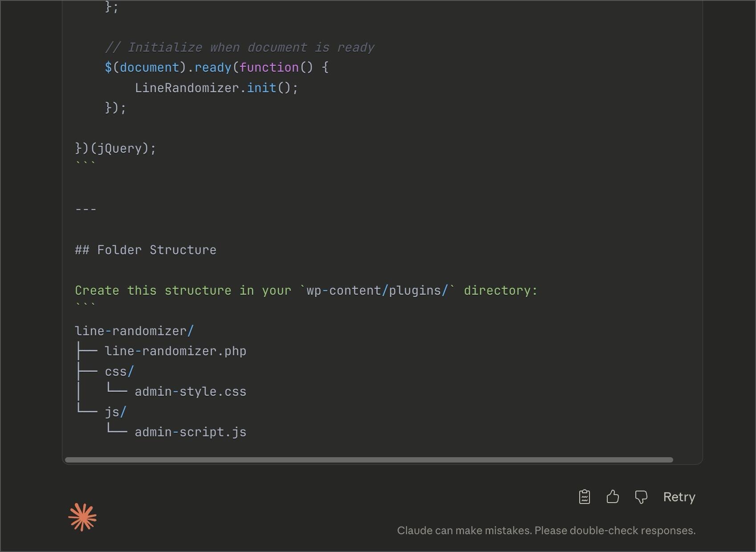Click the 'line-randomizer/' root folder line

tap(134, 331)
